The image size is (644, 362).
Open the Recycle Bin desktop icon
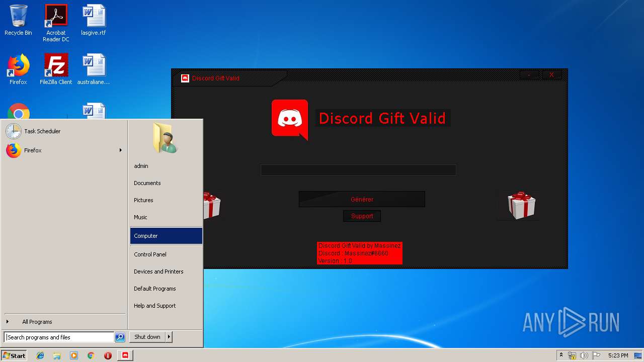coord(18,20)
